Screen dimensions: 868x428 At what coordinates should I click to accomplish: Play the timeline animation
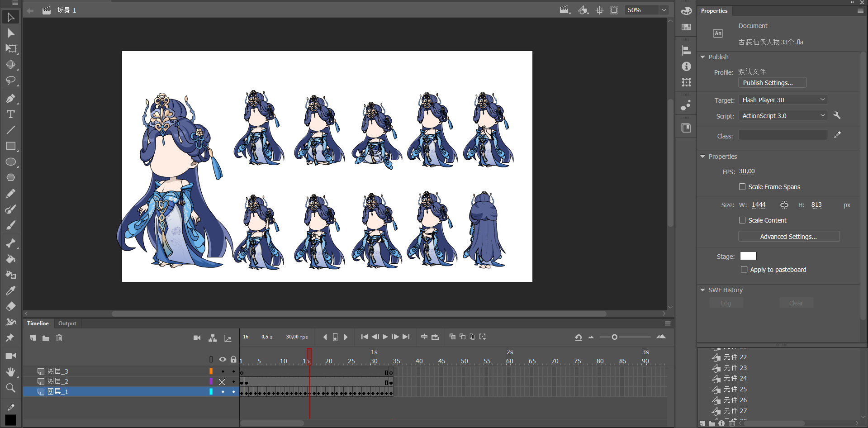pyautogui.click(x=385, y=337)
